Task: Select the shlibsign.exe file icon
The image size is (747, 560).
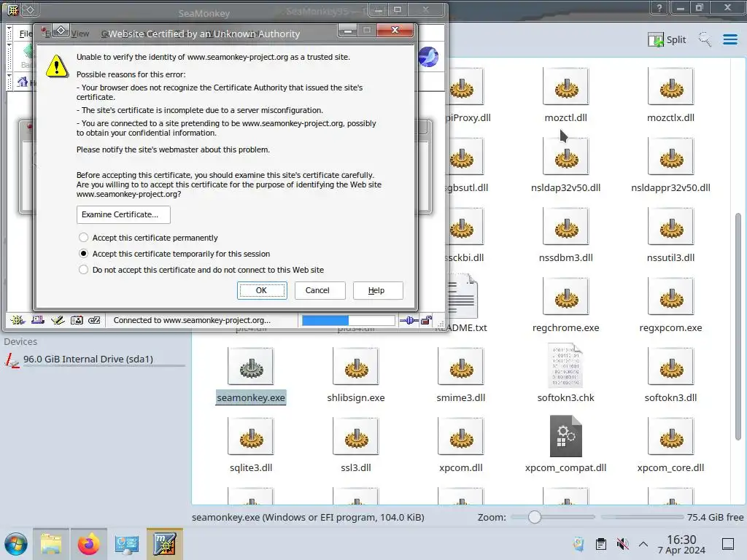Action: click(356, 367)
